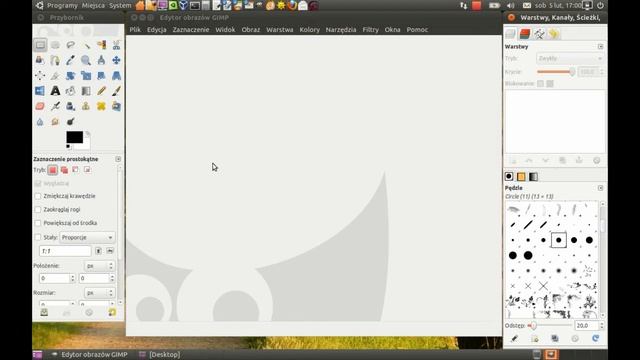The height and width of the screenshot is (360, 640).
Task: Open the Pędzle panel tab menu arrow
Action: [600, 188]
